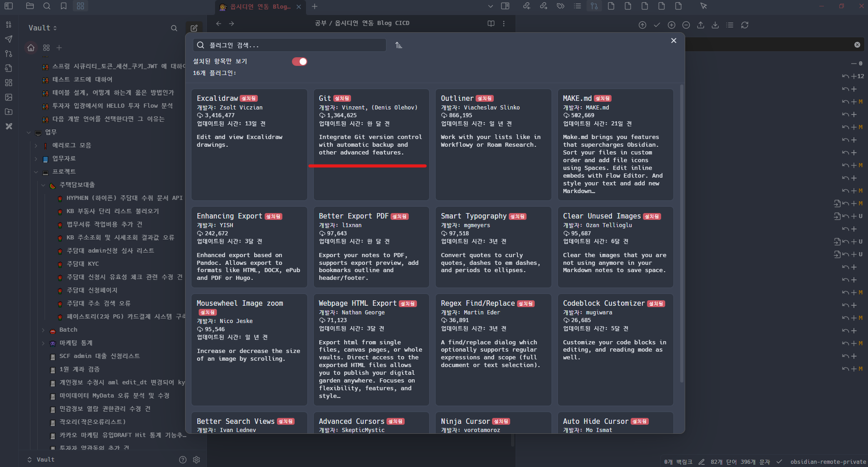Viewport: 868px width, 467px height.
Task: Click the Git pull download icon
Action: [715, 25]
